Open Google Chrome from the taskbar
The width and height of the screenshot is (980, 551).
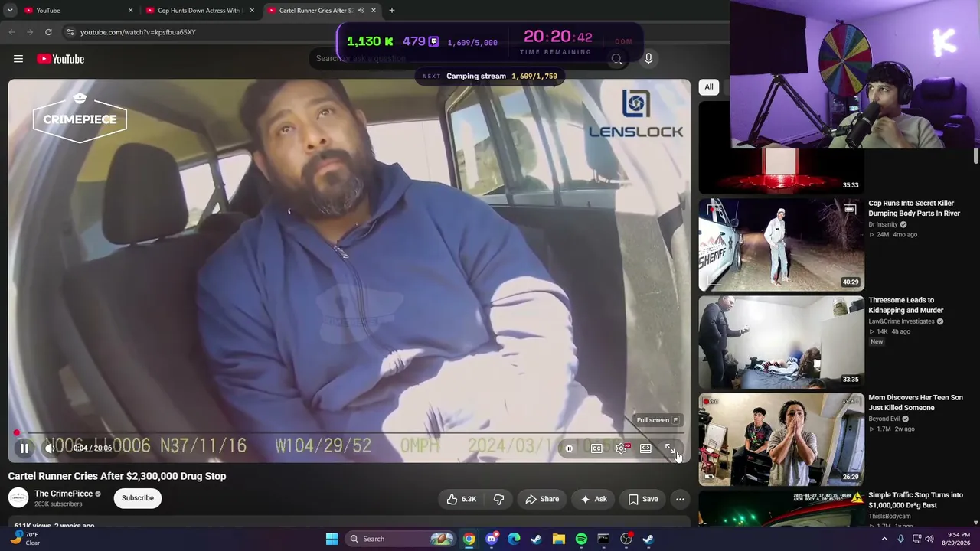coord(469,539)
